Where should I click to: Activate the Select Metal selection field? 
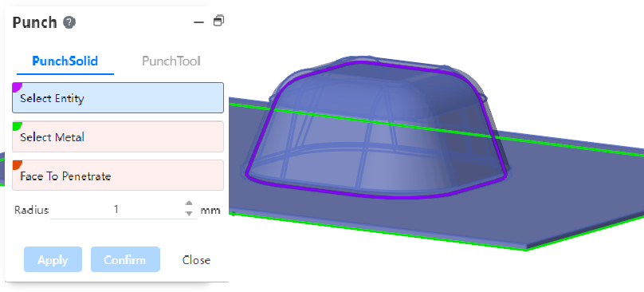click(118, 136)
